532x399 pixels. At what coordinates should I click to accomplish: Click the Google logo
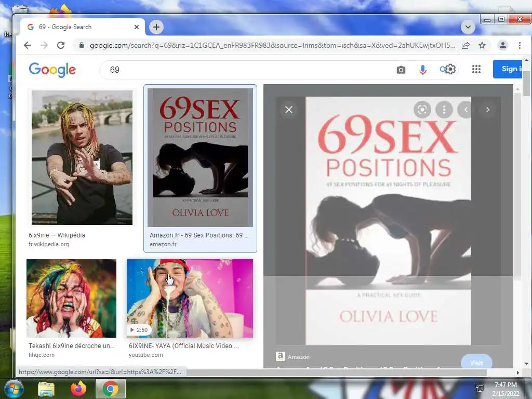[52, 70]
